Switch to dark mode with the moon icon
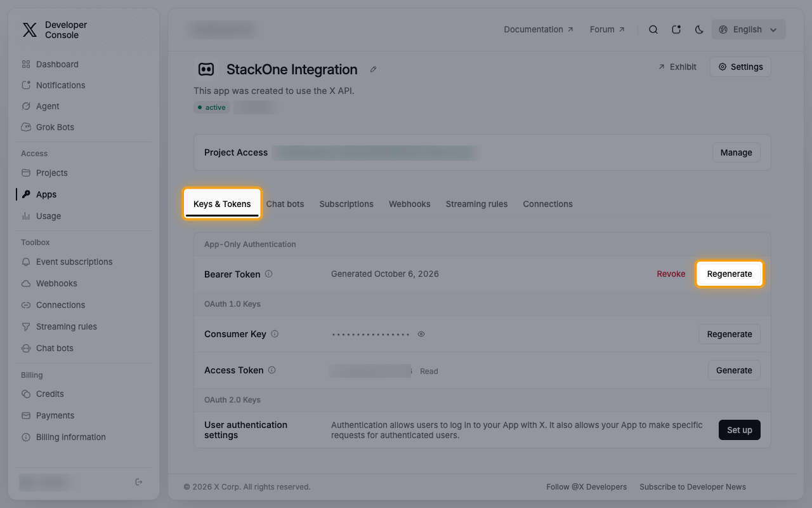This screenshot has width=812, height=508. click(699, 30)
